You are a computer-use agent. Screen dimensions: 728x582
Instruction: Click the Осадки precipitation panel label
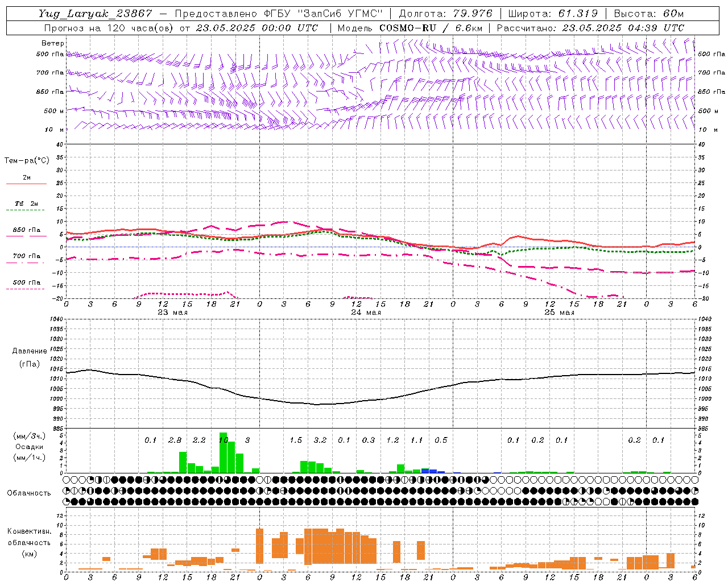tap(30, 447)
